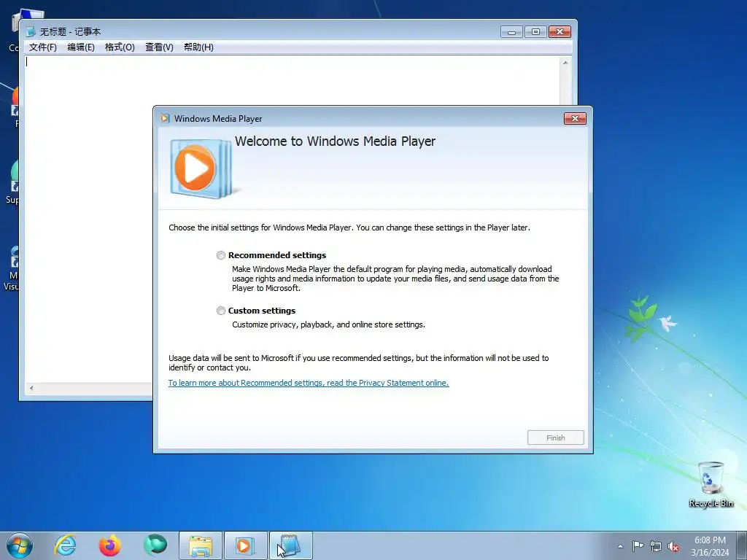
Task: Click the Notepad scroll up arrow
Action: point(565,63)
